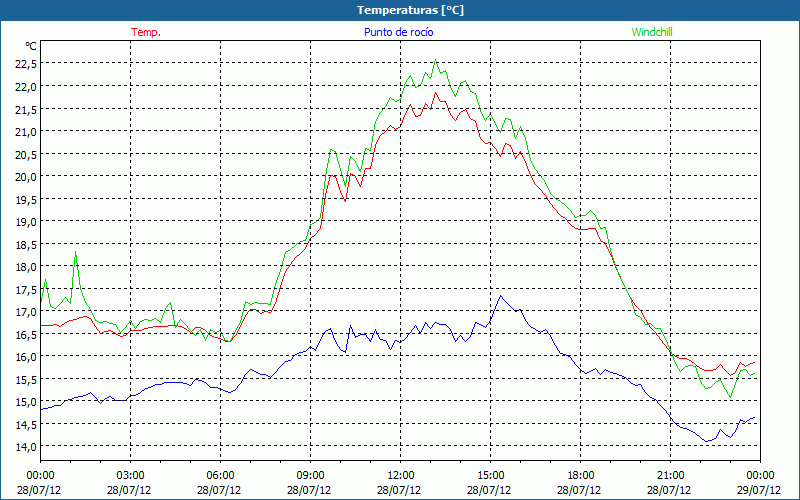
Task: Click the 17,0 y-axis value
Action: 27,311
